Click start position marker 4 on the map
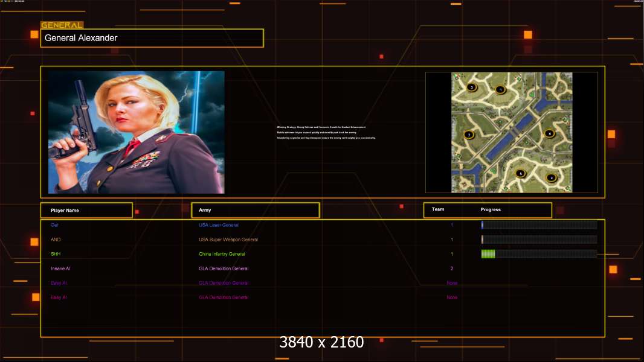Screen dimensions: 644x362 tap(551, 177)
